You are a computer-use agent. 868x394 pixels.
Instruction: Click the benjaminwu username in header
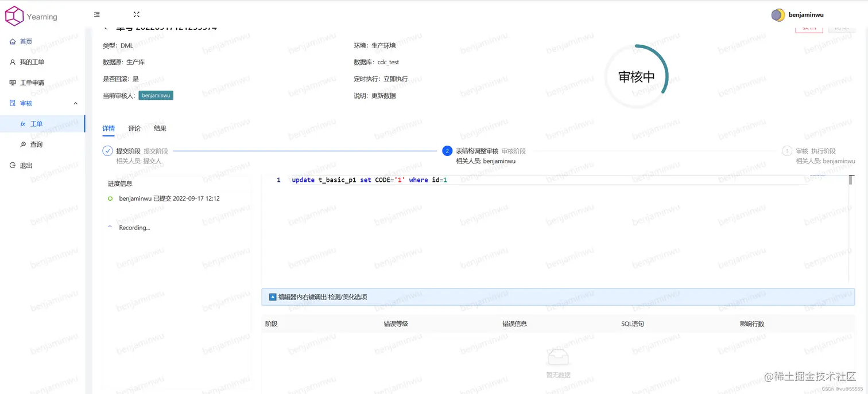coord(806,15)
